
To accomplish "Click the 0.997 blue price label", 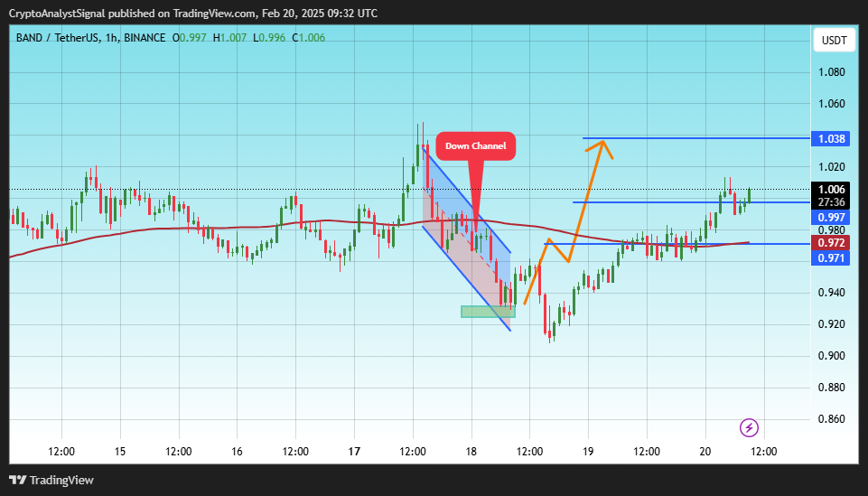I will point(830,217).
